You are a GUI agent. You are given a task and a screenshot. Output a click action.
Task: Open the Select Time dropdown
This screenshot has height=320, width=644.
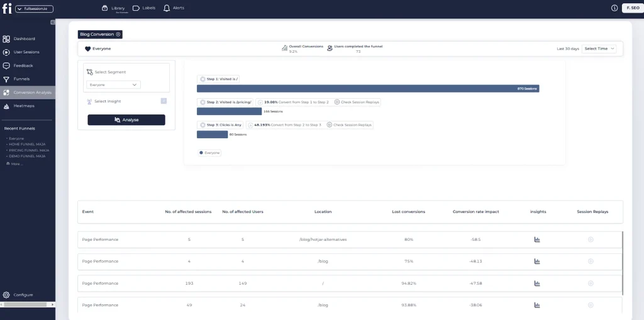click(599, 49)
